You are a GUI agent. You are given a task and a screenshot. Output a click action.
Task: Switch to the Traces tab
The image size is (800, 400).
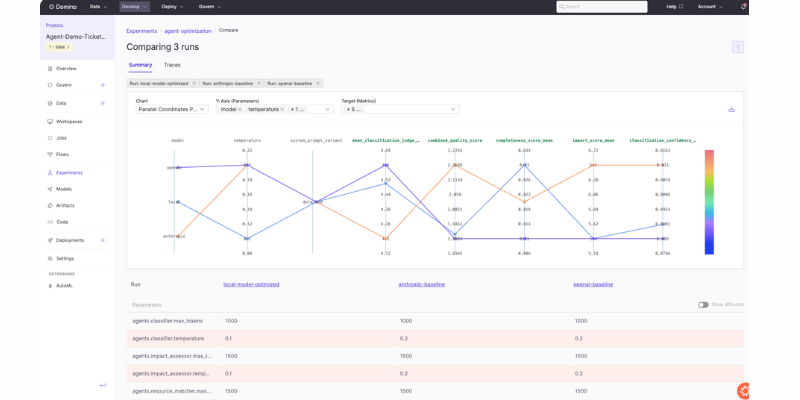point(172,64)
